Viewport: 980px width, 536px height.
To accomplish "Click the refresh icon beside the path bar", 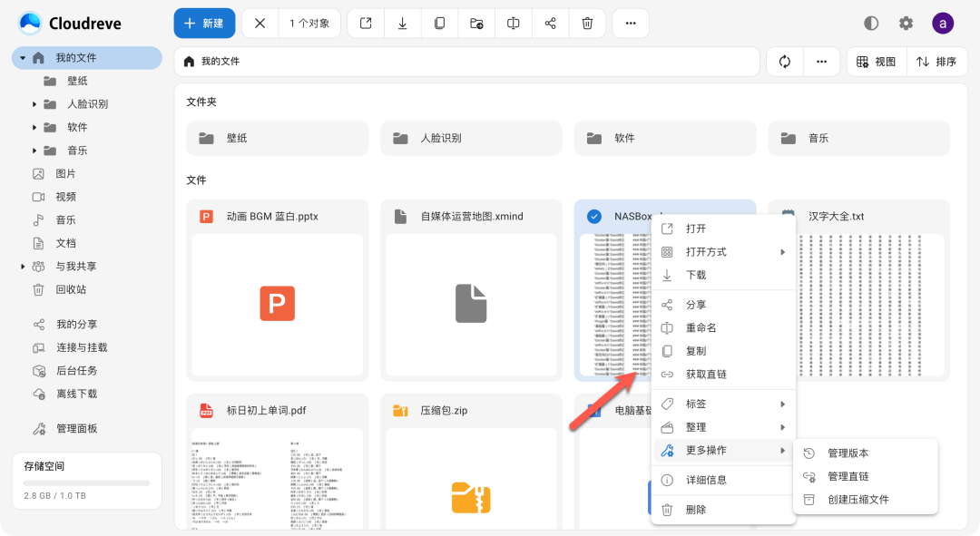I will [x=785, y=62].
